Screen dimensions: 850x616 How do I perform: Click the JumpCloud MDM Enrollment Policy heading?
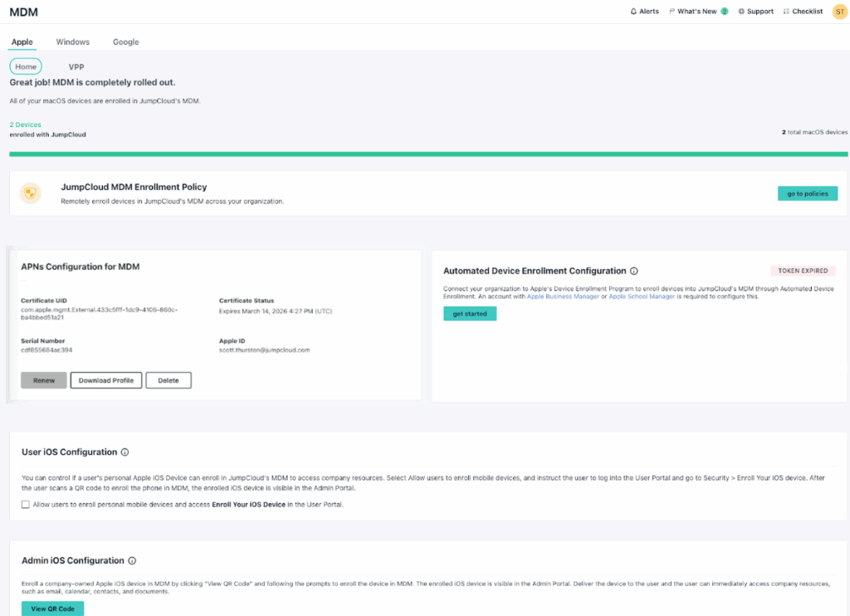(x=134, y=187)
